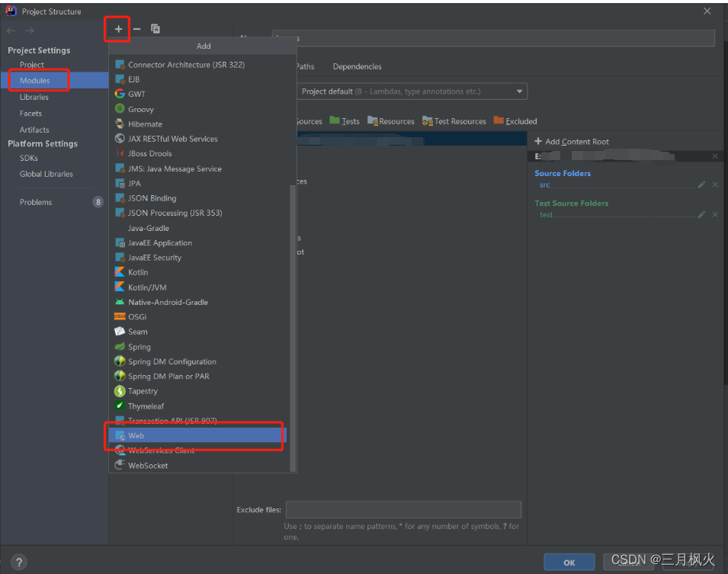The width and height of the screenshot is (728, 574).
Task: Click the help question mark icon
Action: [18, 562]
